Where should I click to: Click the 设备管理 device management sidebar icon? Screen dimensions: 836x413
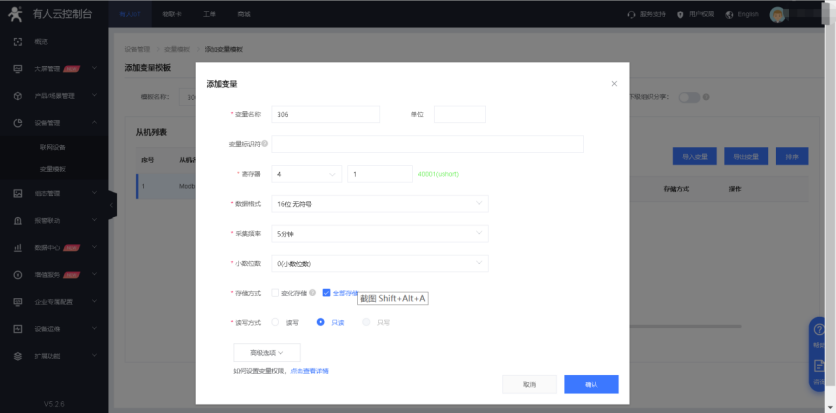pyautogui.click(x=18, y=123)
